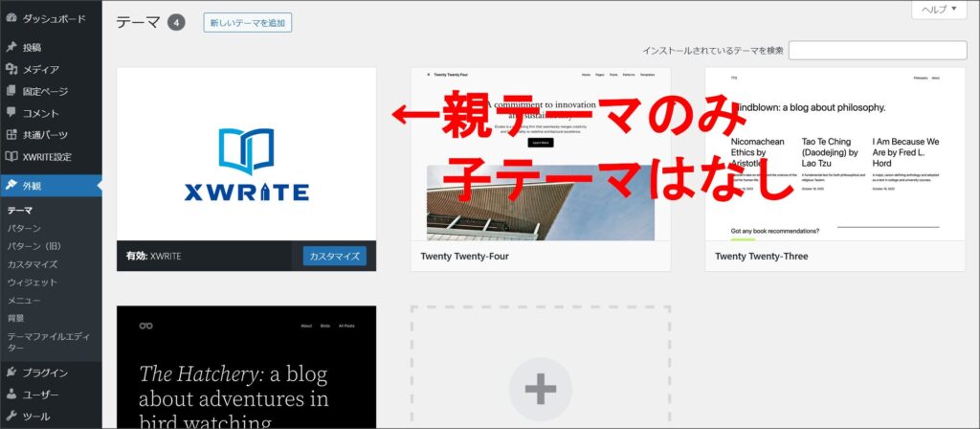Click the plus icon to add new theme
Screen dimensions: 980x429
[x=541, y=389]
